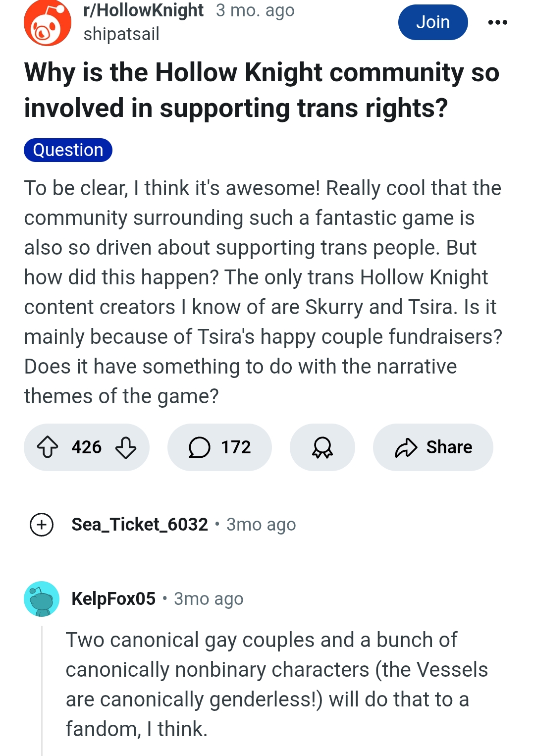Click the share arrow icon
Image resolution: width=533 pixels, height=756 pixels.
(406, 447)
